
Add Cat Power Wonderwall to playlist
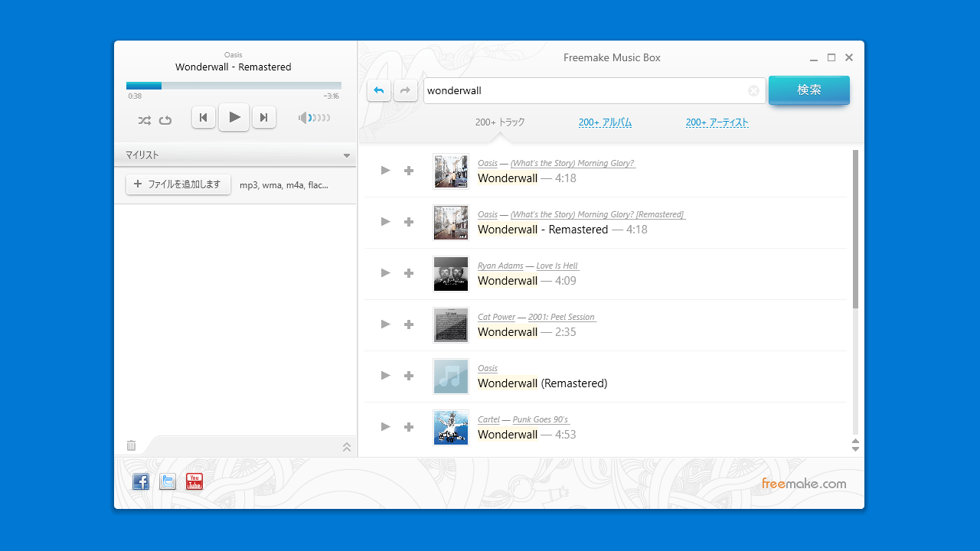(409, 324)
